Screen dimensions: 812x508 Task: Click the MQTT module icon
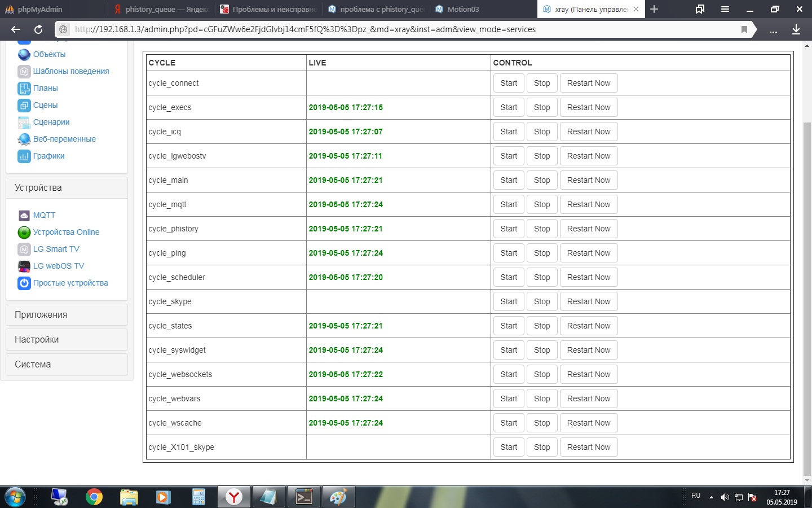24,215
